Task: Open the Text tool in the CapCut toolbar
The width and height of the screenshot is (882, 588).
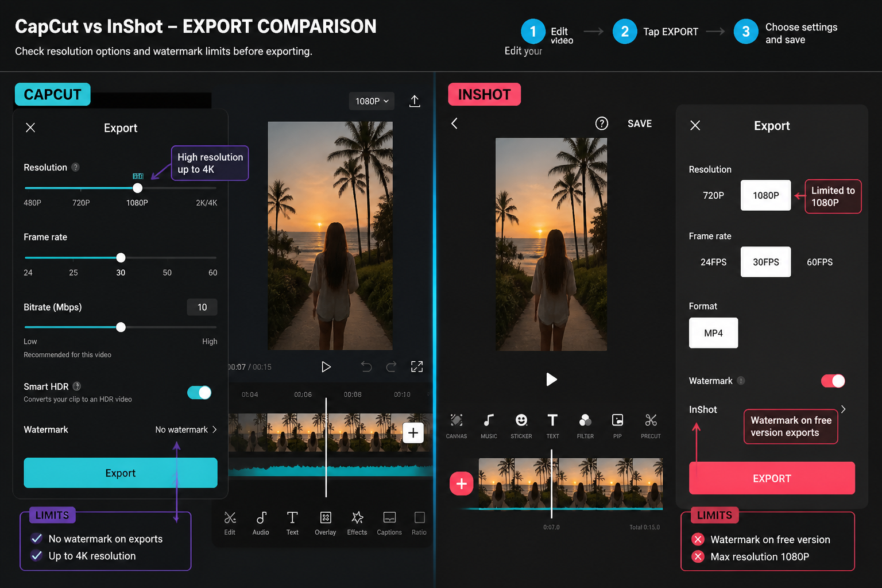Action: 292,523
